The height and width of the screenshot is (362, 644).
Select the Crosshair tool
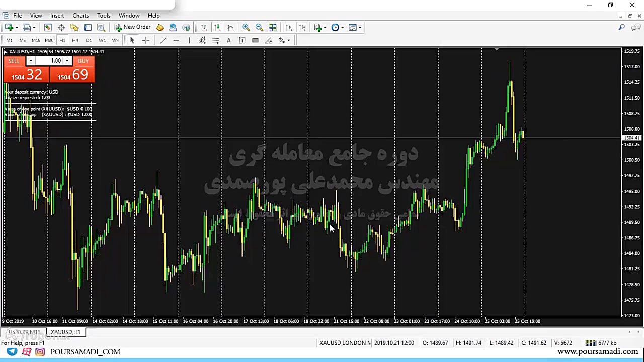146,40
